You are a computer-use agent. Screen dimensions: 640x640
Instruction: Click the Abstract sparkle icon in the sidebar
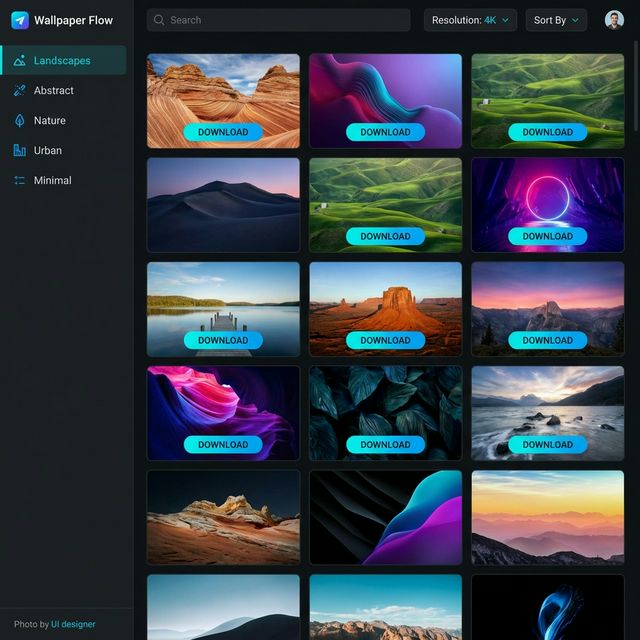[x=19, y=90]
